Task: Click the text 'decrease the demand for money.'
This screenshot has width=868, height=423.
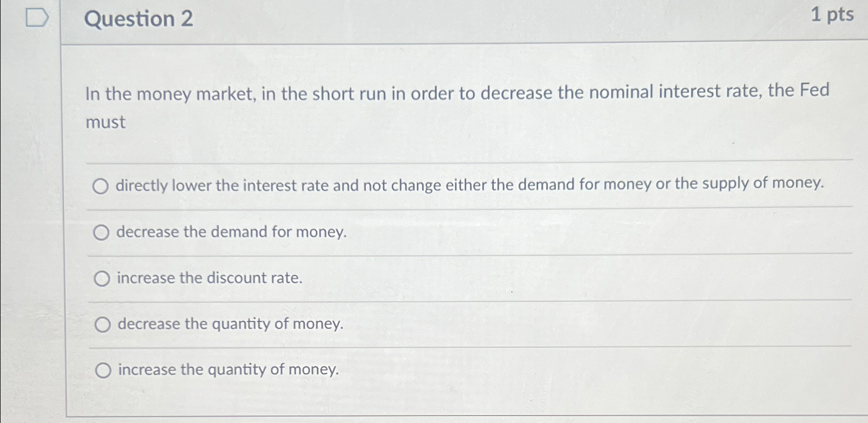Action: (x=231, y=232)
